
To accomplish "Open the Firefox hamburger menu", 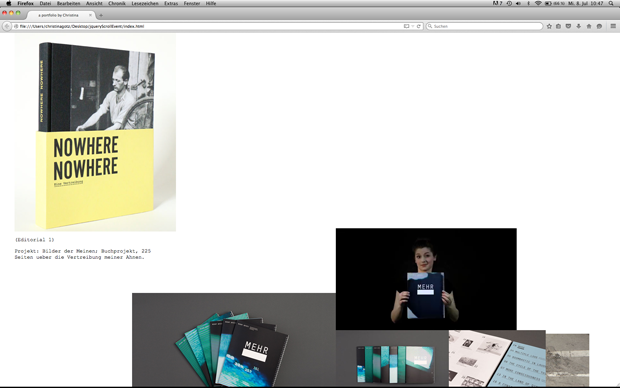I will tap(613, 26).
